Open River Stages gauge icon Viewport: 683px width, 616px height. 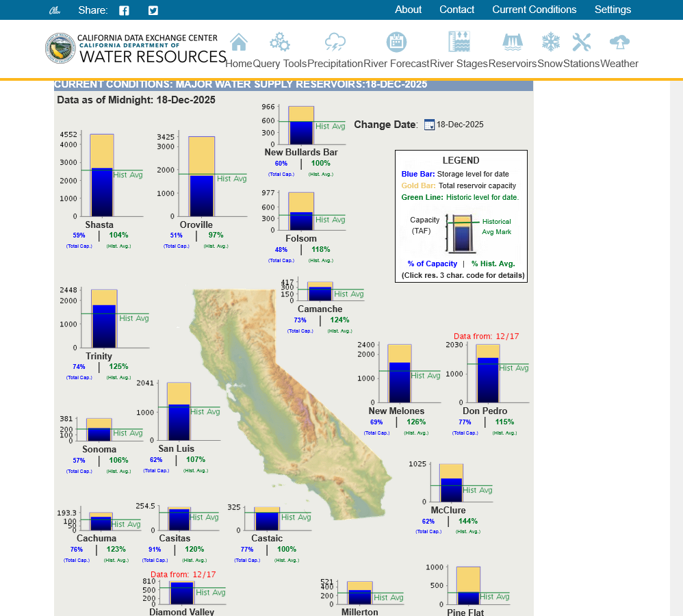(x=459, y=42)
